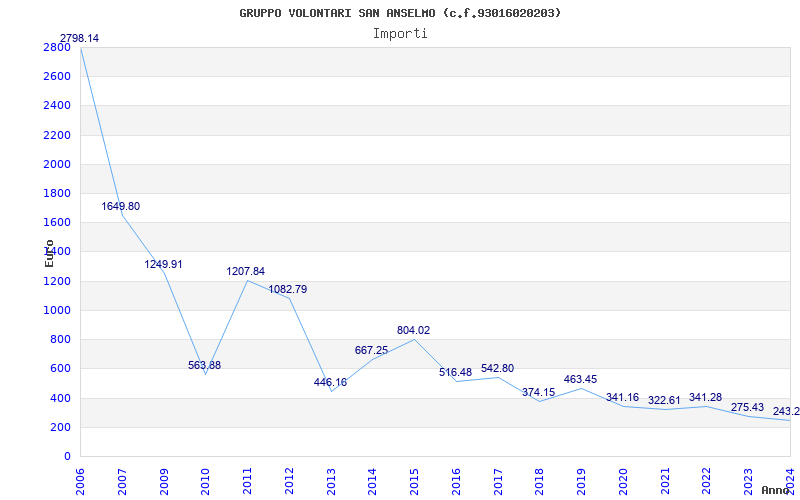
Task: Click the 2800 y-axis tick label
Action: [57, 47]
